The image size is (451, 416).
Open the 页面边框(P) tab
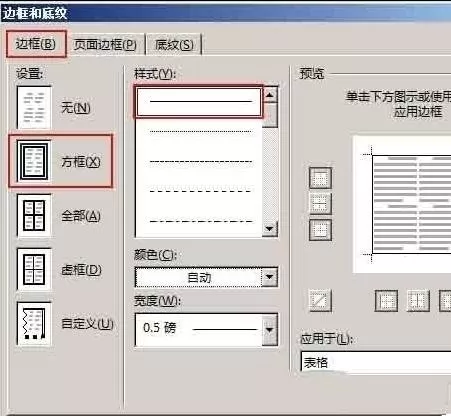pos(105,44)
